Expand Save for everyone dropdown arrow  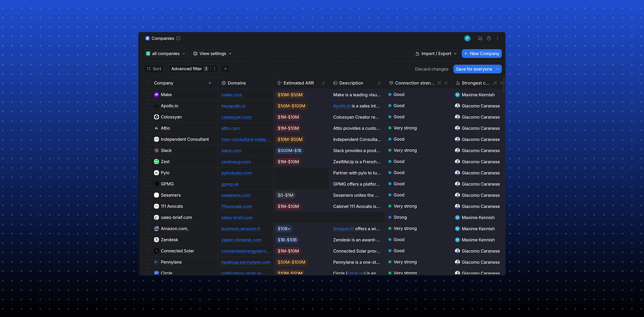pyautogui.click(x=498, y=69)
